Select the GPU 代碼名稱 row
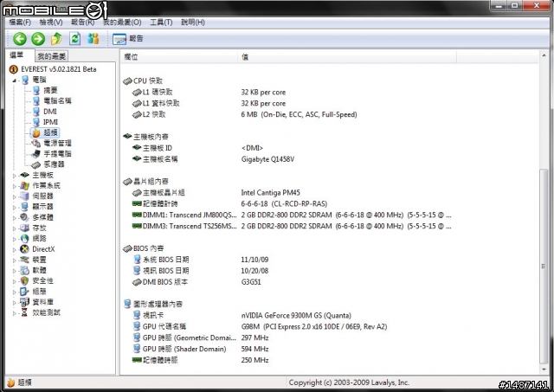Image resolution: width=554 pixels, height=392 pixels. pos(260,327)
